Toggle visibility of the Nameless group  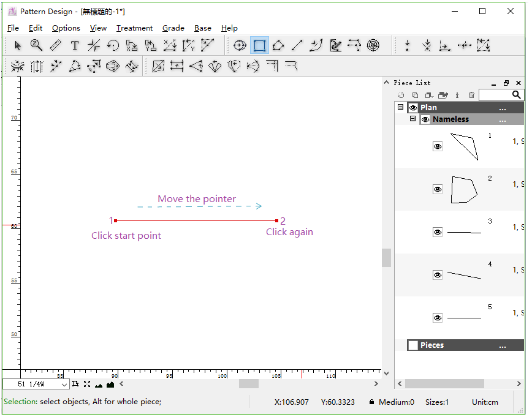coord(425,119)
